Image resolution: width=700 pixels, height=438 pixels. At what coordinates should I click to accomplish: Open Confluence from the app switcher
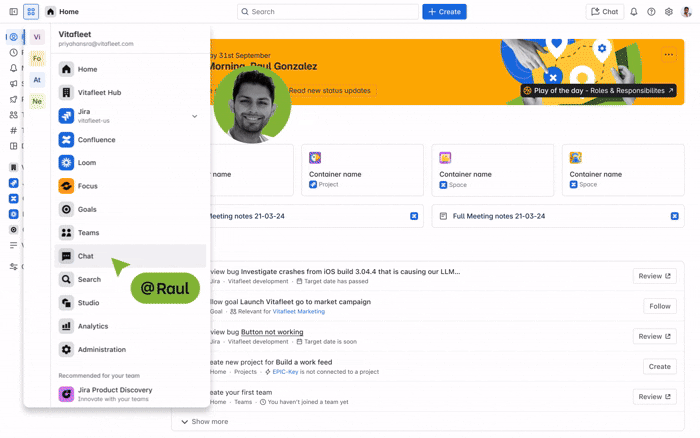coord(97,140)
